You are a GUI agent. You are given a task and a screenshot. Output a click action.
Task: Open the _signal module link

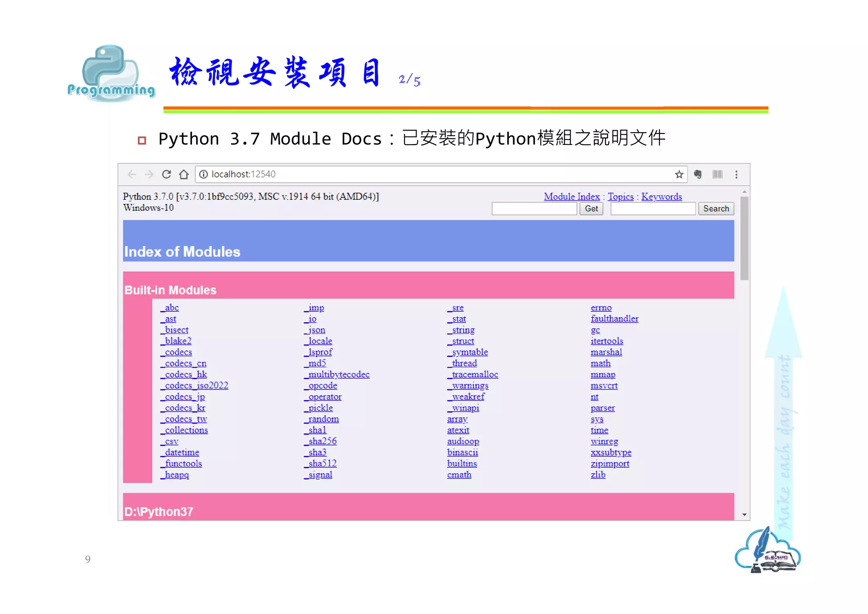tap(318, 475)
